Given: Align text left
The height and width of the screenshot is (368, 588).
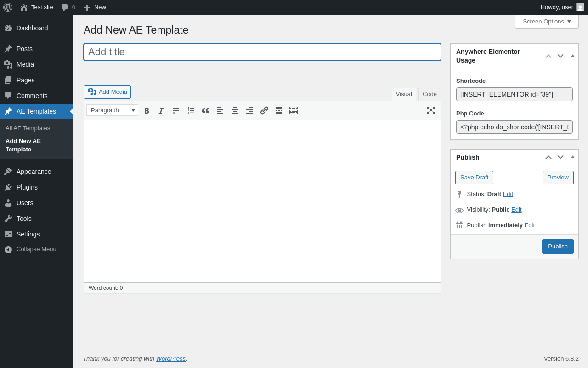Looking at the screenshot, I should click(220, 110).
